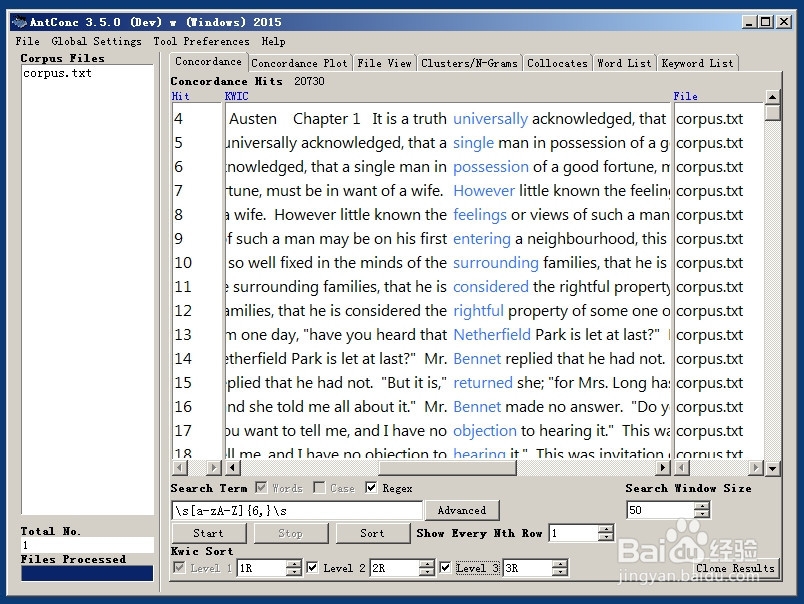Toggle the Kwic Sort Level 1 checkbox
Image resolution: width=804 pixels, height=604 pixels.
coord(179,568)
